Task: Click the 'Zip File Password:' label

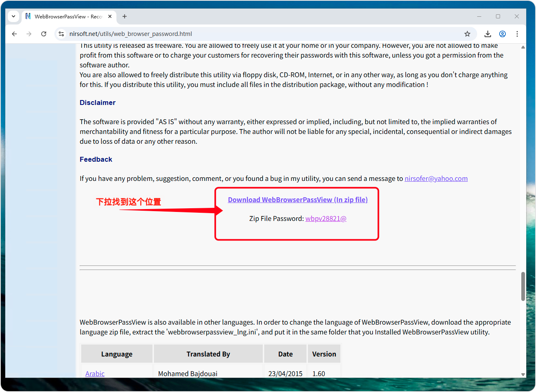Action: coord(277,218)
